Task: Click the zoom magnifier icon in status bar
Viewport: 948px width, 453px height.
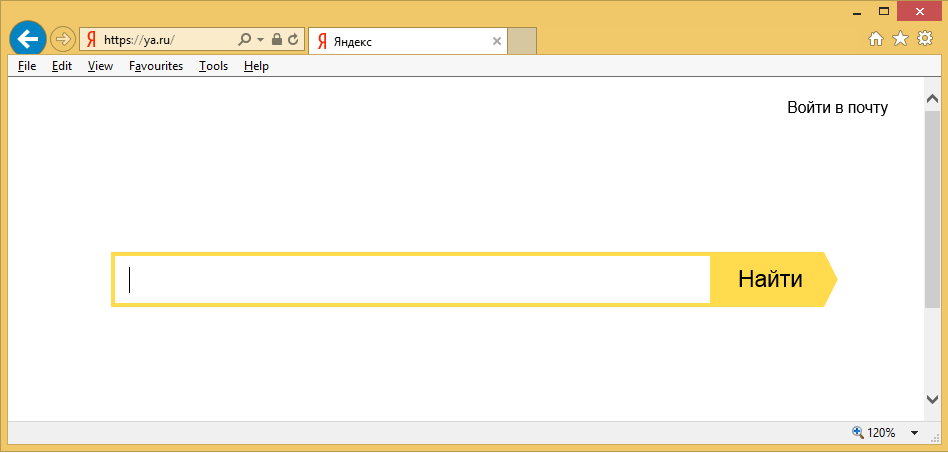Action: pyautogui.click(x=857, y=433)
